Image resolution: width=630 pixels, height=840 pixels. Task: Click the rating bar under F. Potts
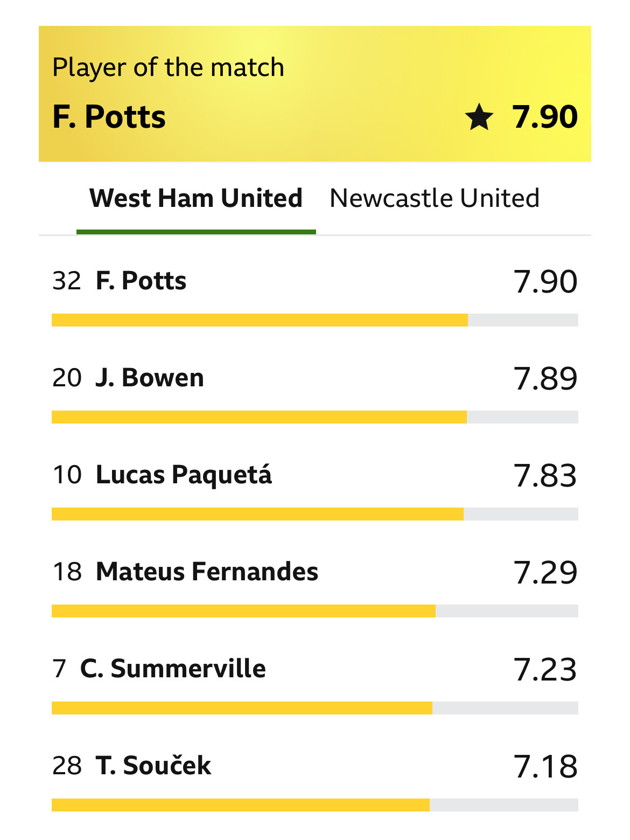tap(260, 320)
